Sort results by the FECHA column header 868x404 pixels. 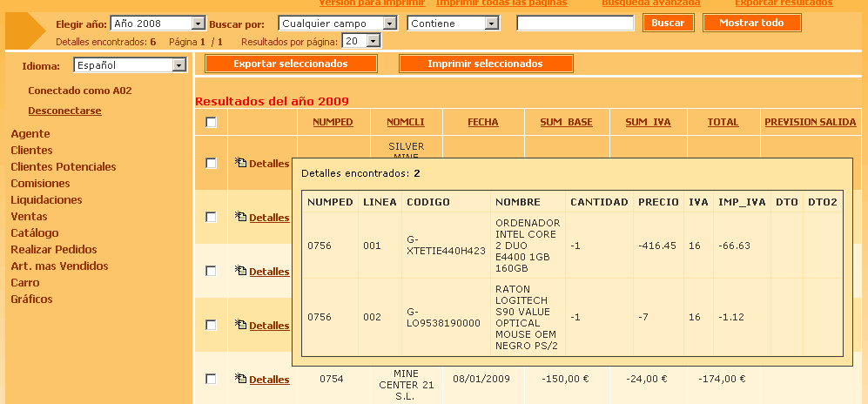(482, 123)
